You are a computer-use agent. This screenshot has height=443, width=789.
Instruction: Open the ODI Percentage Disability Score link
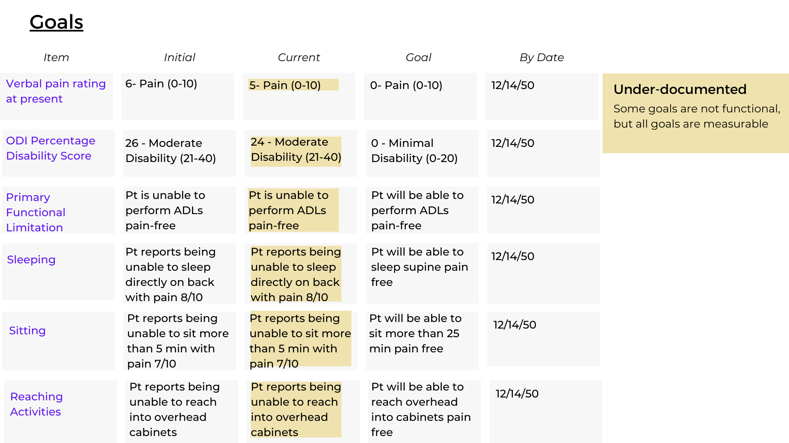(x=50, y=148)
